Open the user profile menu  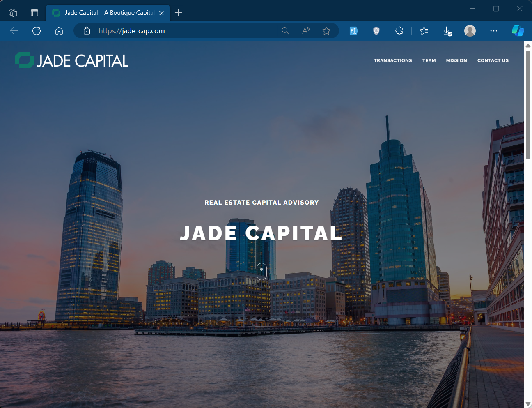point(470,31)
